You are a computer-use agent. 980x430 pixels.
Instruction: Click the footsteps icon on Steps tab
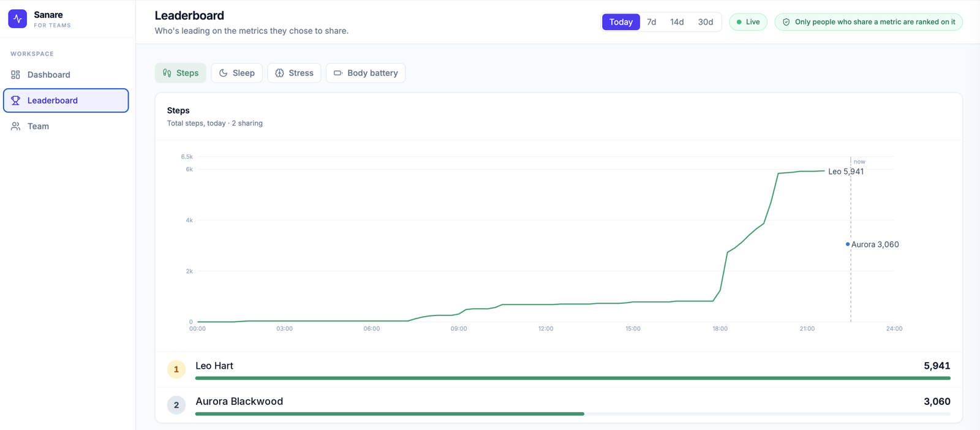[167, 73]
